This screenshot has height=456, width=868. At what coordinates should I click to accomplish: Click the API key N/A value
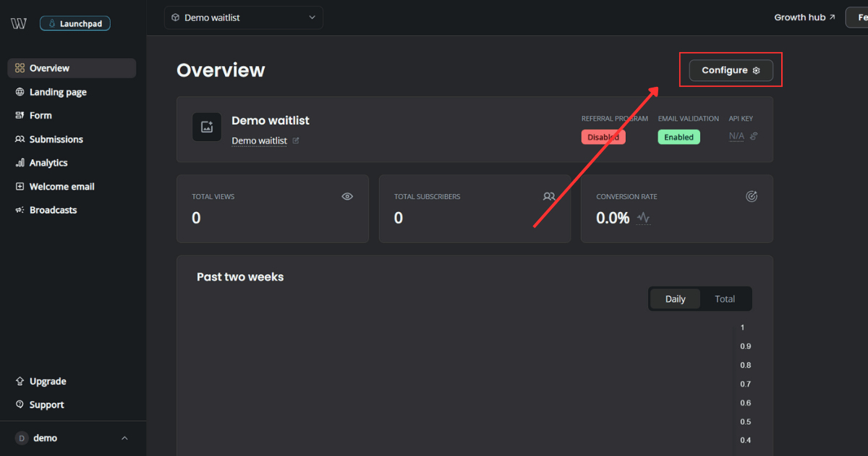point(736,136)
